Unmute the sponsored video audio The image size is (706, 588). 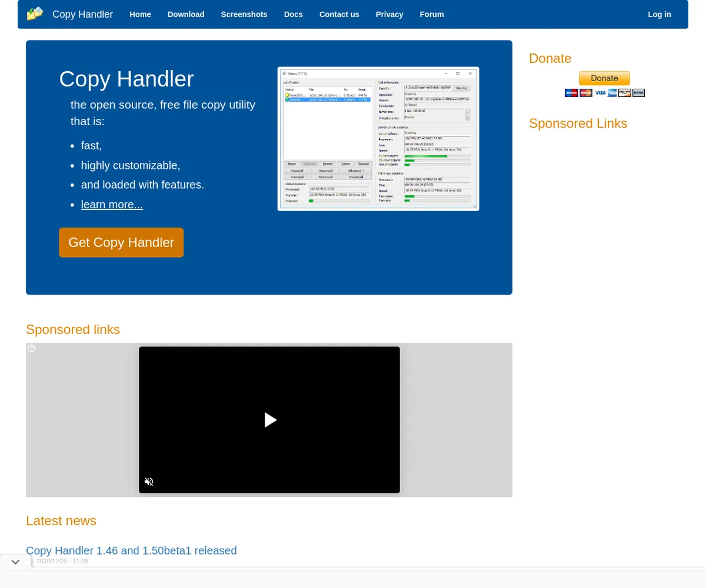click(x=149, y=482)
